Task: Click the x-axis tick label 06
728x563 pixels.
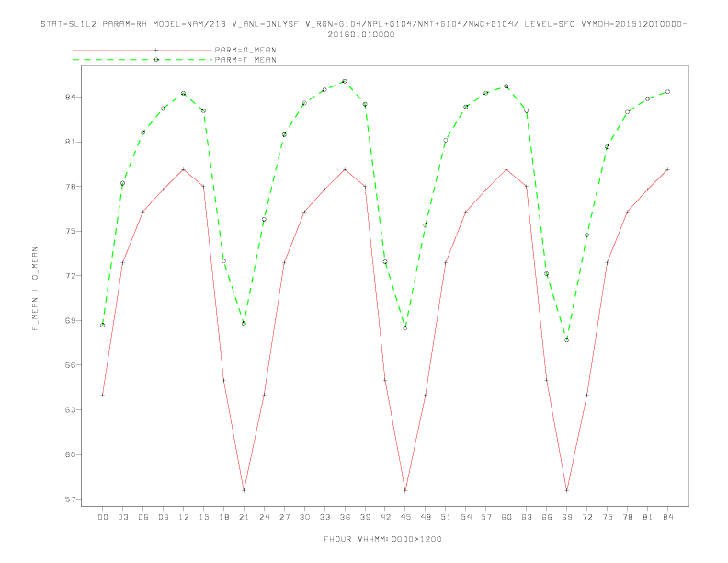Action: point(143,517)
